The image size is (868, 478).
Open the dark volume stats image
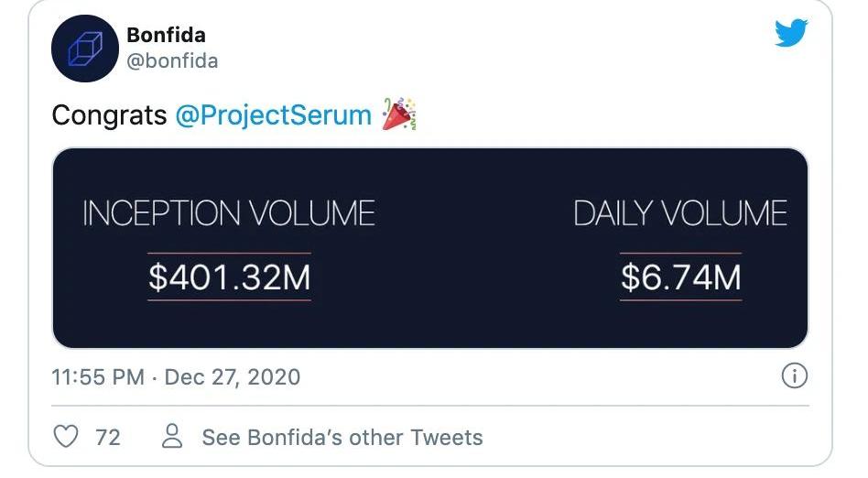click(430, 245)
